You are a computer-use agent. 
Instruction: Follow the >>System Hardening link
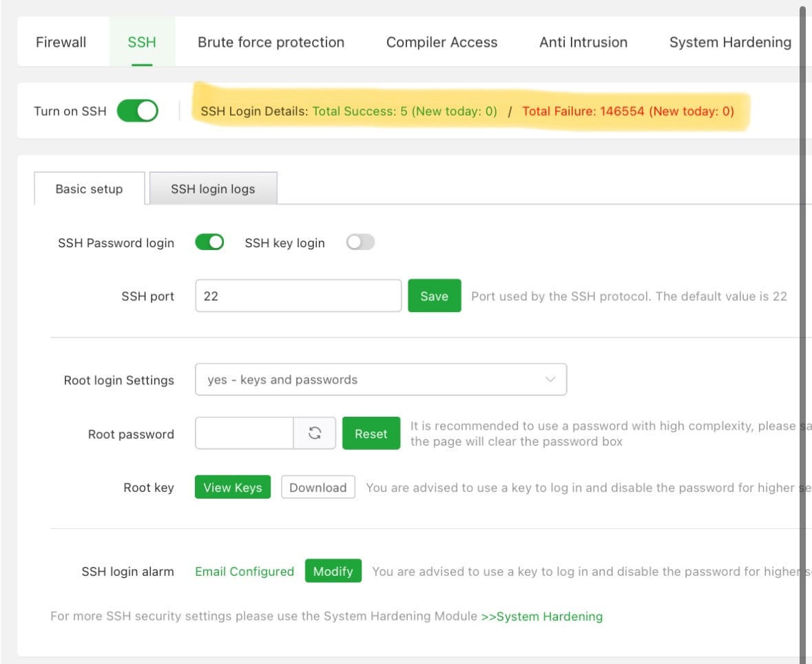(541, 616)
